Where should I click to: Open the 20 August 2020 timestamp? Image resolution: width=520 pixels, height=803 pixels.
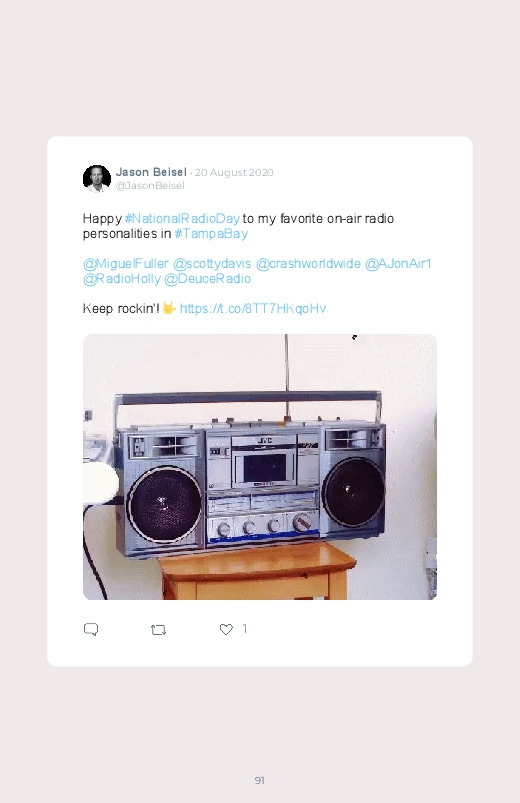point(234,173)
